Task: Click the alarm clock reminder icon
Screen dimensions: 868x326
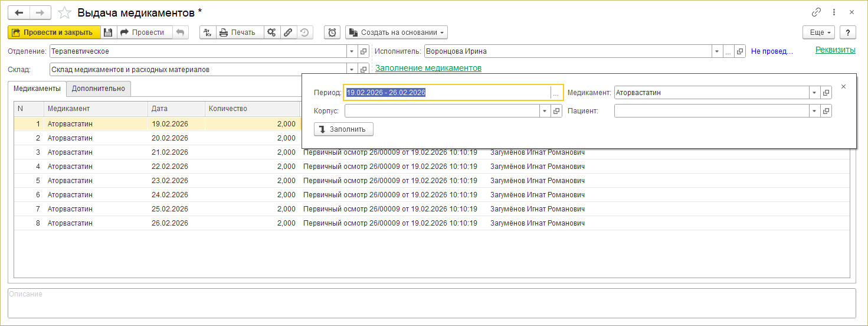Action: (x=333, y=32)
